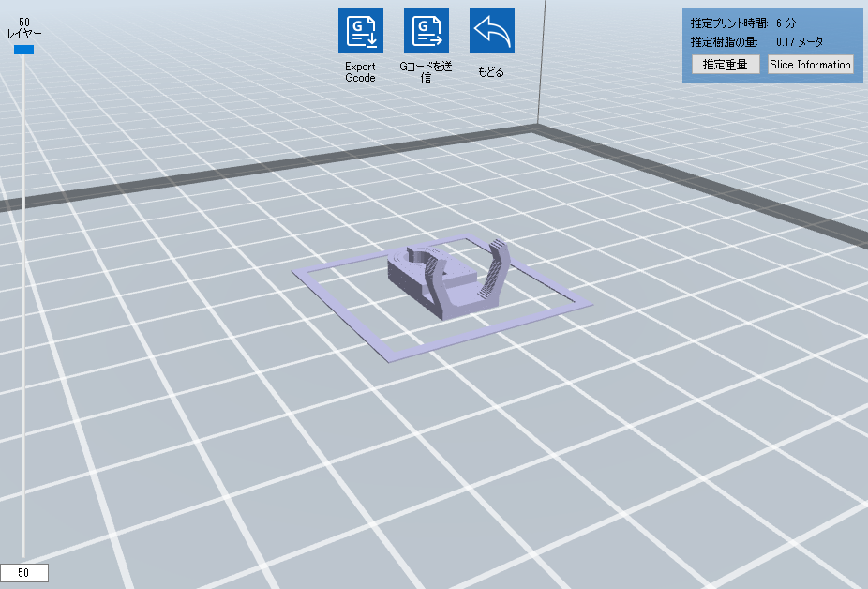This screenshot has height=589, width=868.
Task: Open the 推定重量 estimated weight button
Action: coord(726,65)
